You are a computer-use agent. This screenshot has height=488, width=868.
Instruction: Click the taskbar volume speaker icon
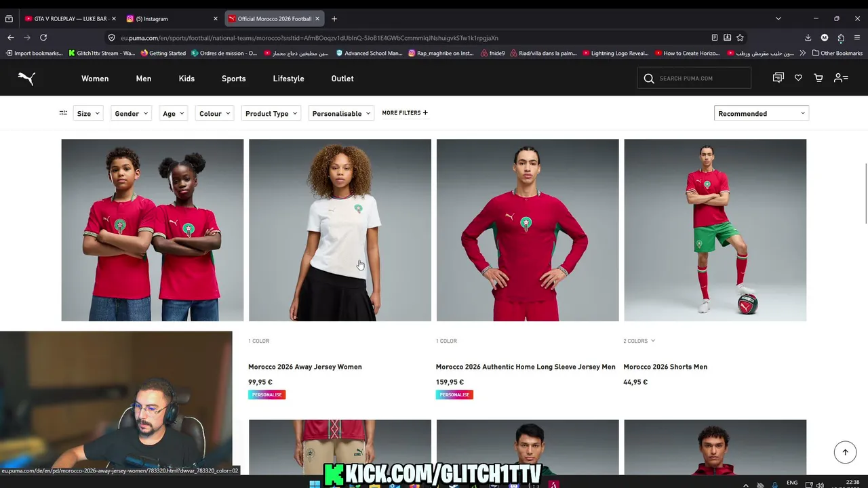click(x=820, y=485)
